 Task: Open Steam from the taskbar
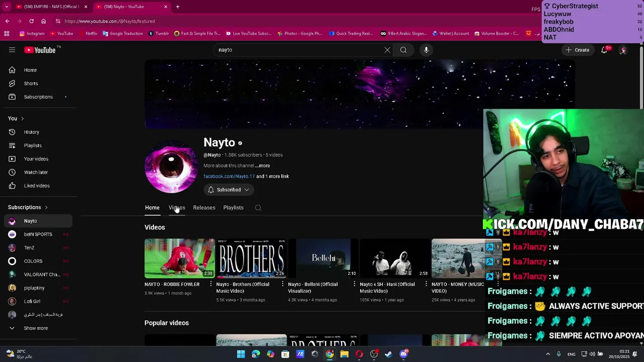(388, 354)
